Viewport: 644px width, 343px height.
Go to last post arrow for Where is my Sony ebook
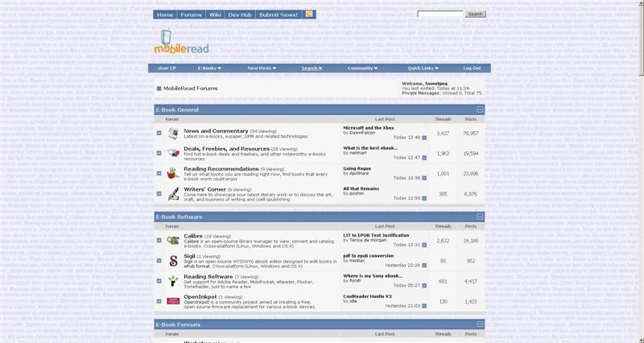tap(424, 286)
